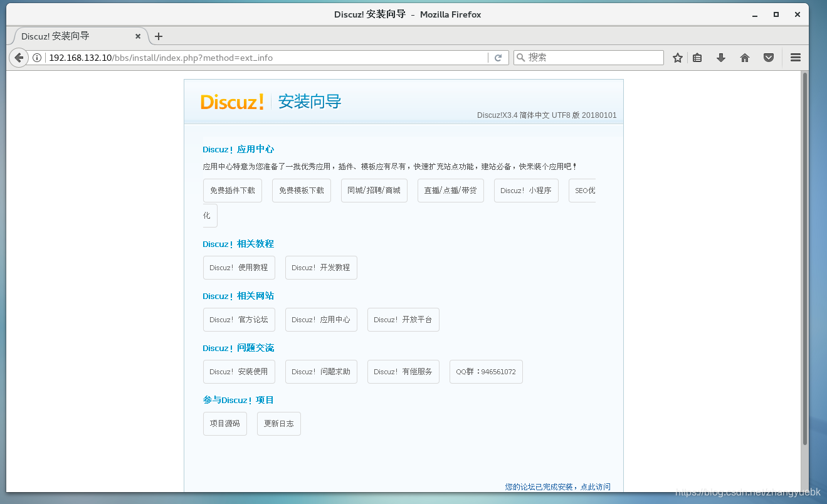Bookmark this page with star icon
This screenshot has width=827, height=504.
click(x=678, y=58)
